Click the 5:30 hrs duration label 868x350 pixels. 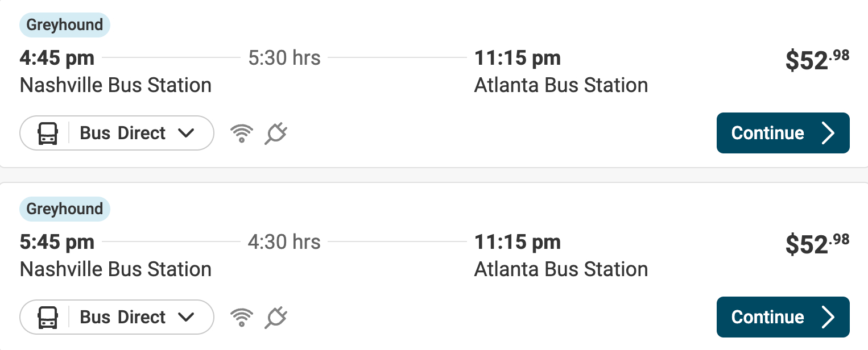284,58
